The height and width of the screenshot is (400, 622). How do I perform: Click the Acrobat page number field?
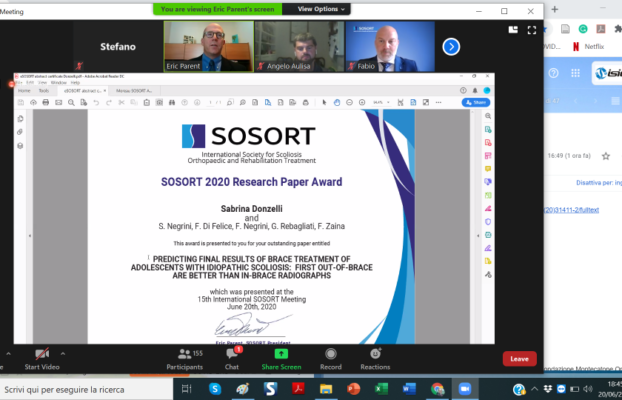tap(211, 102)
